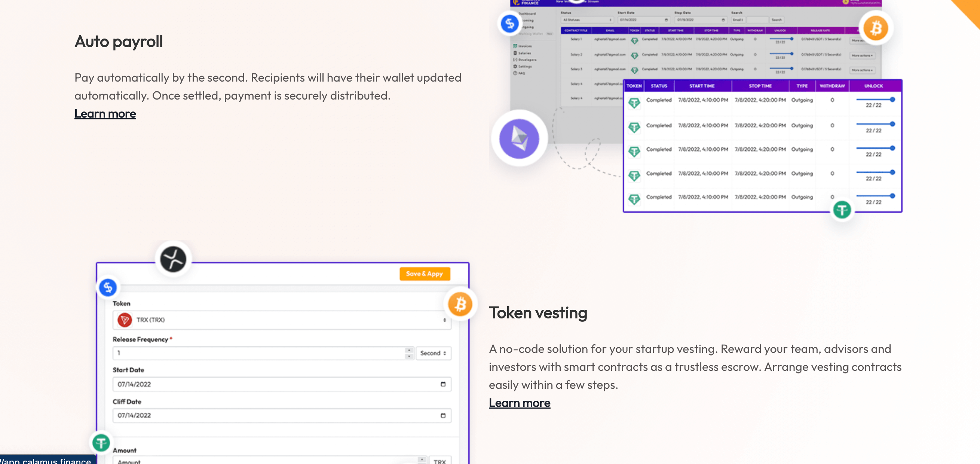Click the Learn more link under Token vesting
The height and width of the screenshot is (464, 980).
[520, 402]
